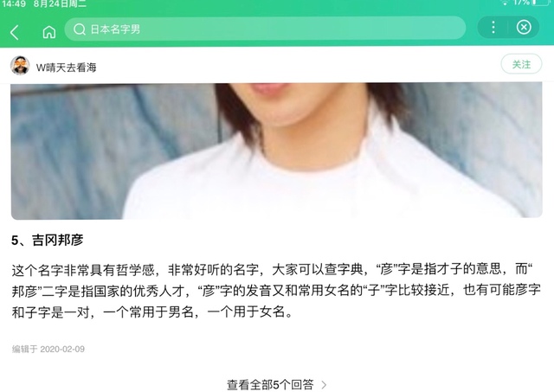Screen dimensions: 554x392
Task: Tap the Wi-Fi signal icon
Action: click(505, 3)
